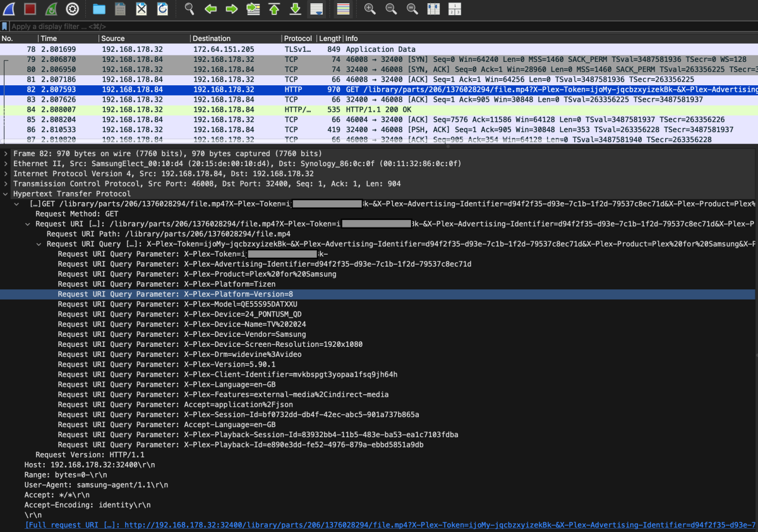This screenshot has height=532, width=758.
Task: Save this capture file
Action: [x=120, y=9]
